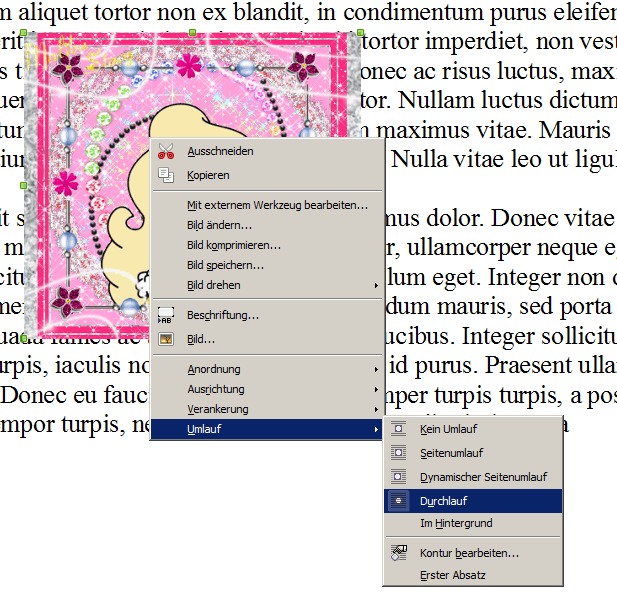Screen dimensions: 617x609
Task: Expand the Verankerung submenu
Action: (x=267, y=410)
